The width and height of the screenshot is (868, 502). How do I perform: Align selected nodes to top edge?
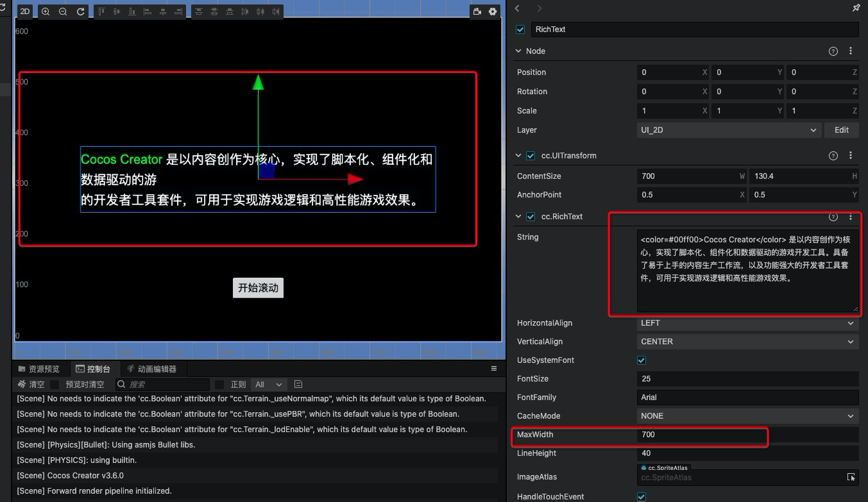point(101,12)
